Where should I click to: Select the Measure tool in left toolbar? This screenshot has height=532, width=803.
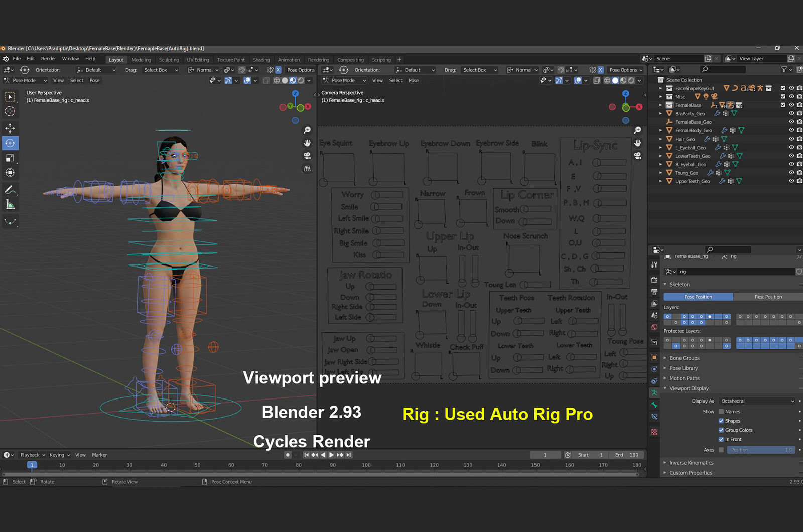tap(10, 205)
